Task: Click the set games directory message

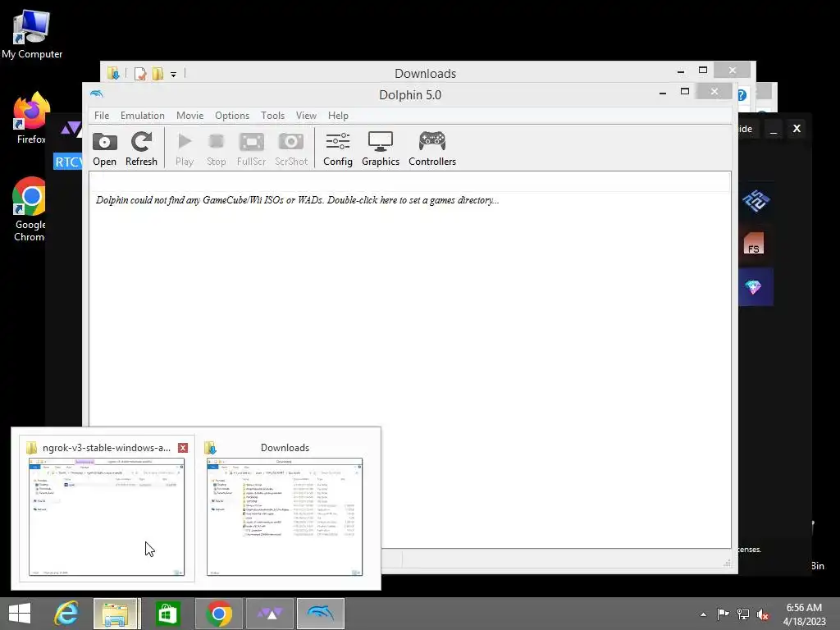Action: click(x=297, y=200)
